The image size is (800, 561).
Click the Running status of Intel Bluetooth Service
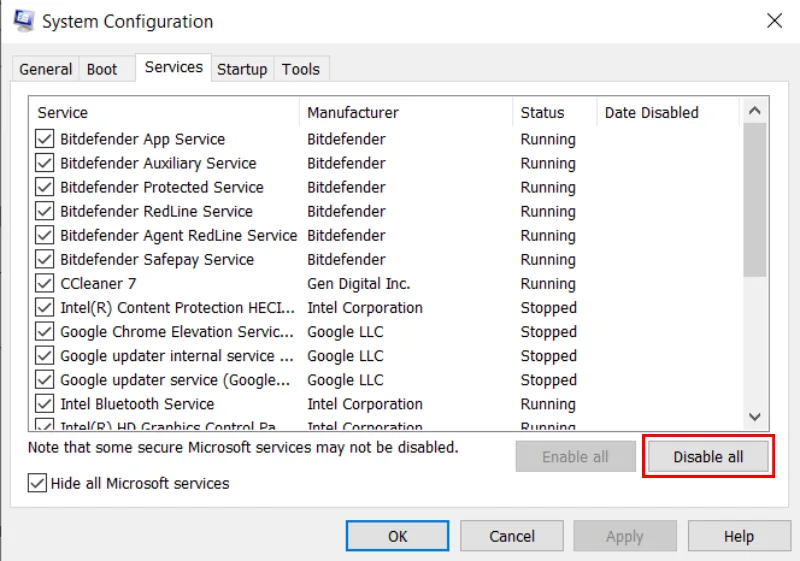click(548, 404)
